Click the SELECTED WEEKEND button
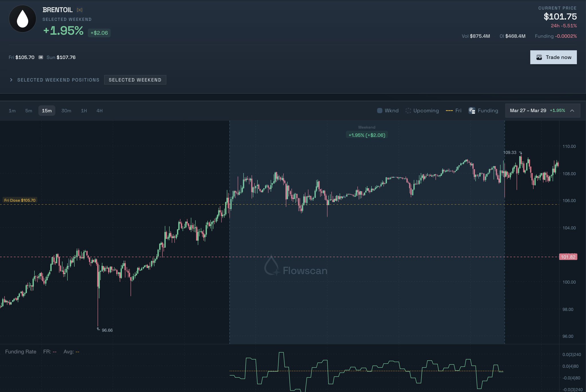The width and height of the screenshot is (586, 392). (x=135, y=80)
